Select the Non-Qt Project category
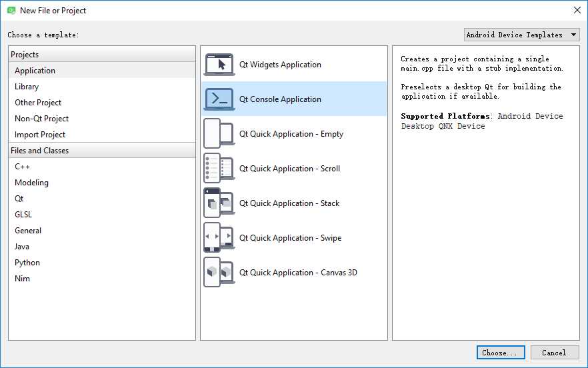The image size is (588, 368). [102, 119]
